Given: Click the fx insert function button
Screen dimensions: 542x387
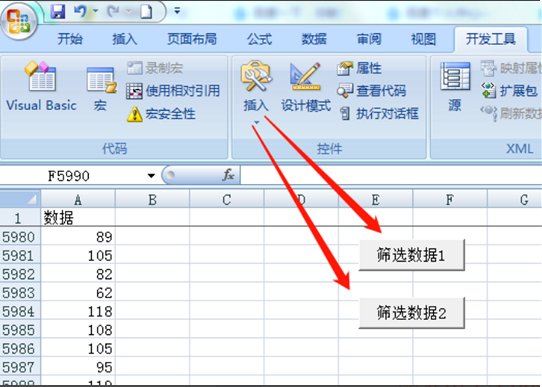Looking at the screenshot, I should (228, 175).
